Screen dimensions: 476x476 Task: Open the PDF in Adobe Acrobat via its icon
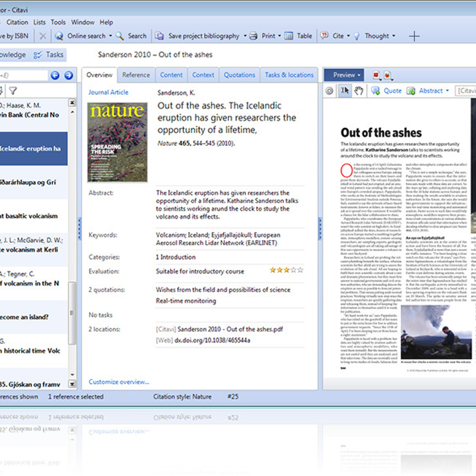tap(375, 75)
